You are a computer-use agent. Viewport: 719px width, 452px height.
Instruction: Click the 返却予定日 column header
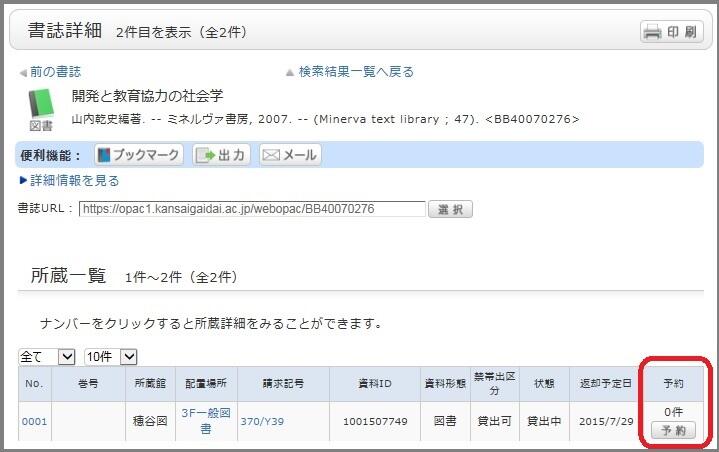(606, 383)
